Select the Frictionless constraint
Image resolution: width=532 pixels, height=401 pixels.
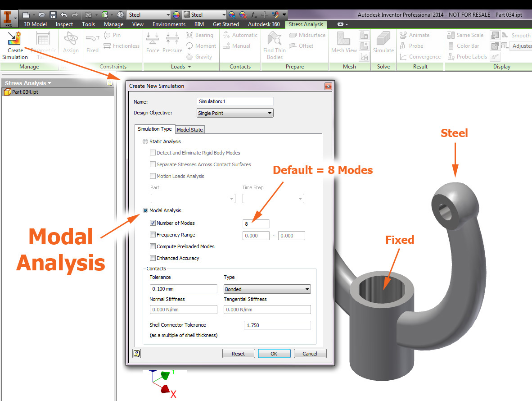click(122, 46)
